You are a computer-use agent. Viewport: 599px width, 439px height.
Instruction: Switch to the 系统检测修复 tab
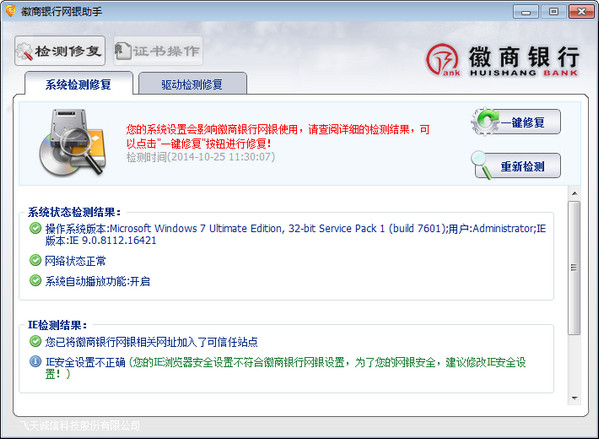click(78, 84)
